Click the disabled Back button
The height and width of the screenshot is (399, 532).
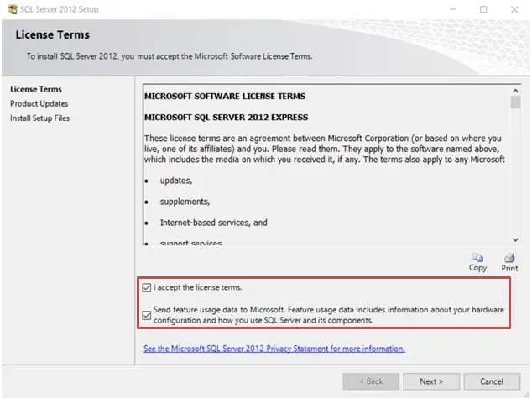pyautogui.click(x=371, y=381)
